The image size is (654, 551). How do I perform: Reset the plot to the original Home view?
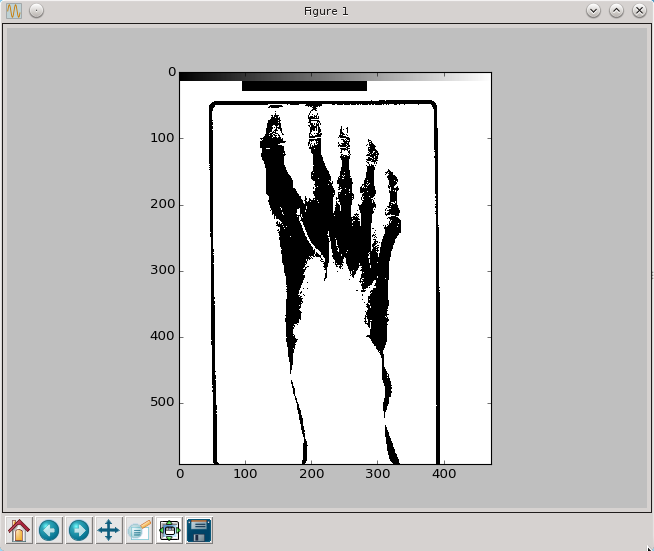pyautogui.click(x=19, y=530)
